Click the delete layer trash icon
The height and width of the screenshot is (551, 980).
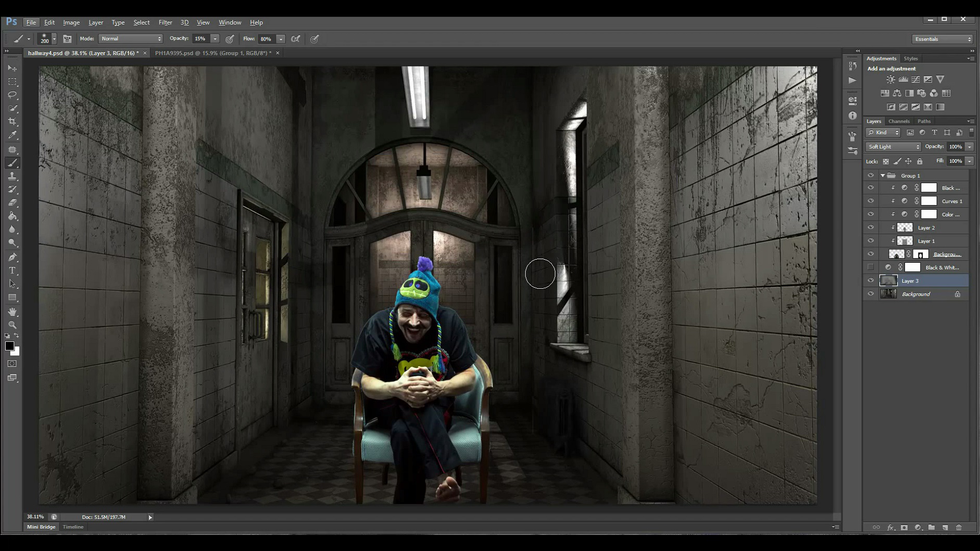[959, 528]
